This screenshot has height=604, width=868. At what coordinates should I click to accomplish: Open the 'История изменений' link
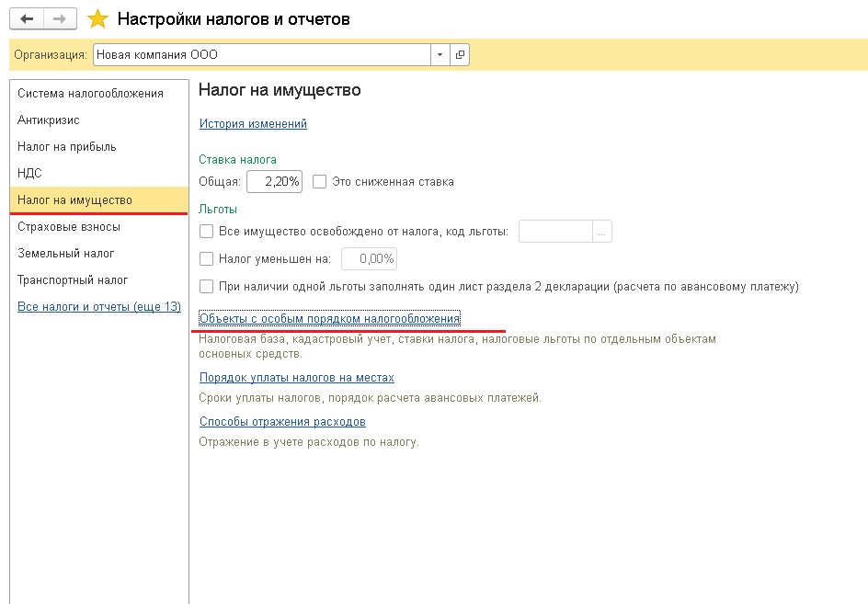click(x=253, y=124)
